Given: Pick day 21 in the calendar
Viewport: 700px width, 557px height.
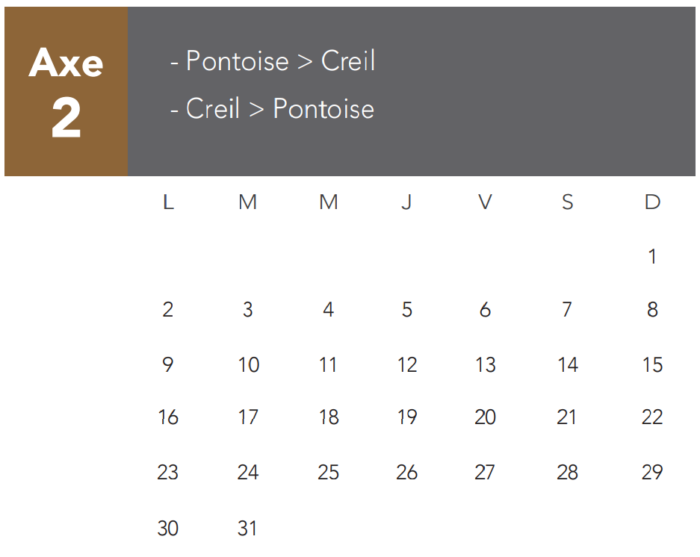Looking at the screenshot, I should [x=567, y=418].
